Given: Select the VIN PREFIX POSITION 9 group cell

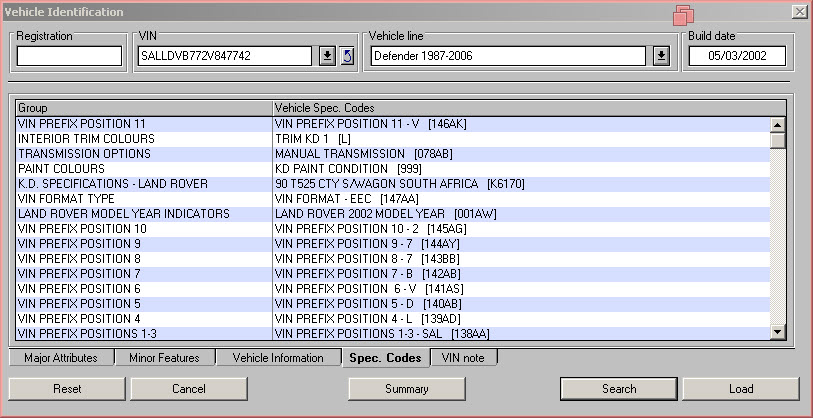Looking at the screenshot, I should [144, 244].
